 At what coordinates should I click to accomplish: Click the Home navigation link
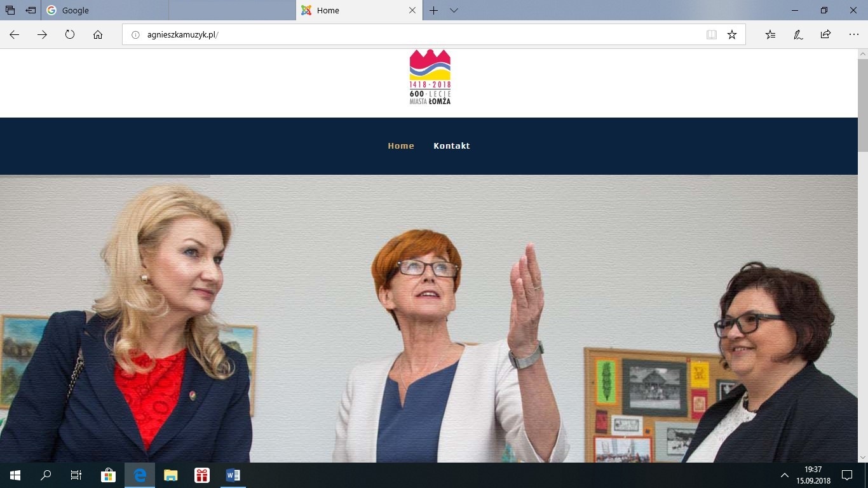click(x=401, y=146)
